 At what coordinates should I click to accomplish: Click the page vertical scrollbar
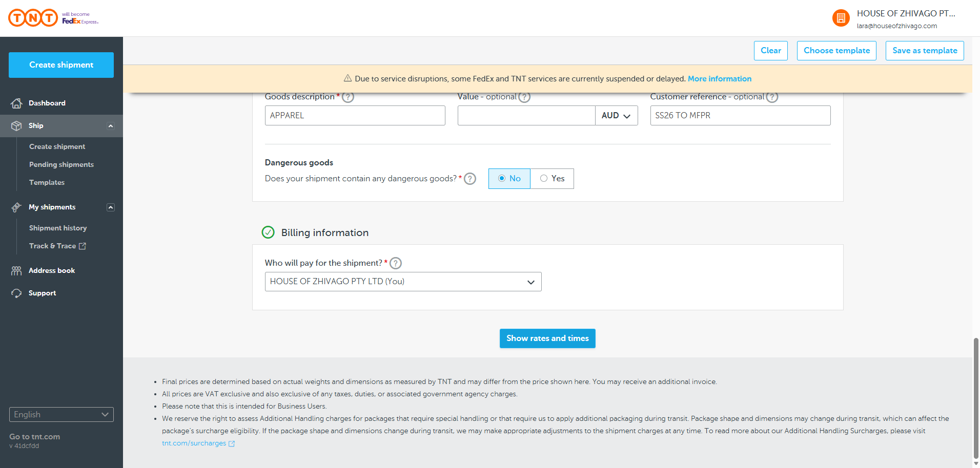pos(976,399)
